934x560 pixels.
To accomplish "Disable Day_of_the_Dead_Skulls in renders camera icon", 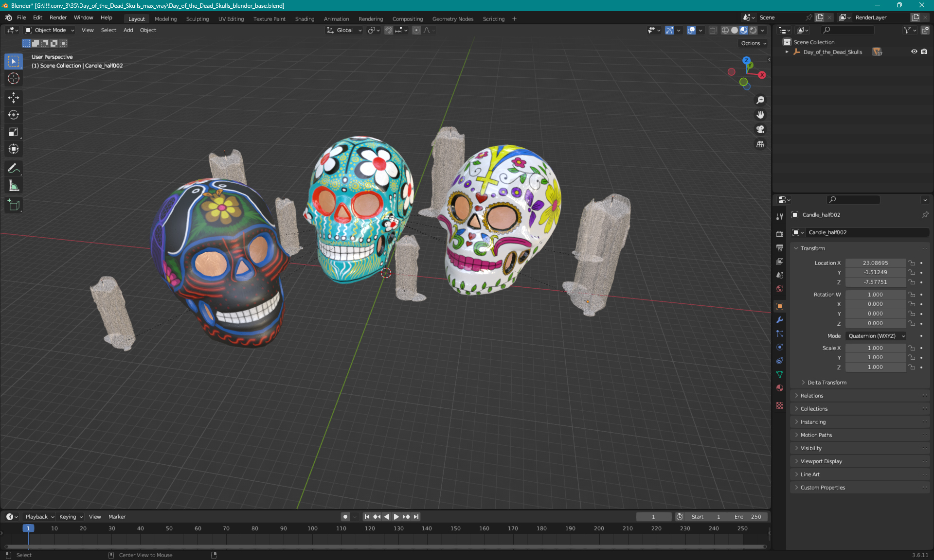I will click(x=924, y=52).
